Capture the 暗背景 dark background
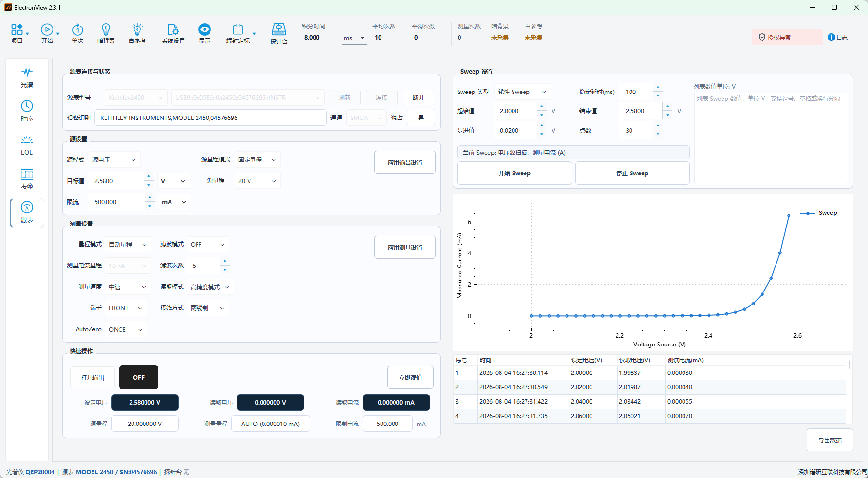This screenshot has height=478, width=868. tap(106, 33)
